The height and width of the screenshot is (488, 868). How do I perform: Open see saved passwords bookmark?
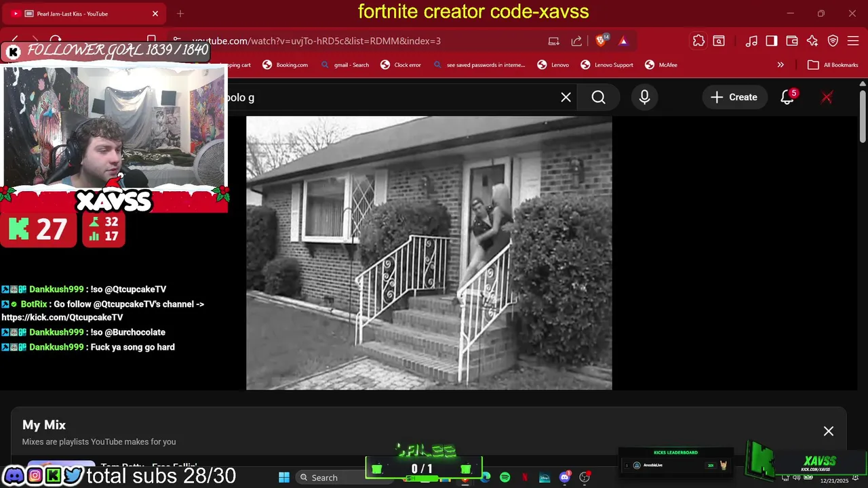[479, 65]
